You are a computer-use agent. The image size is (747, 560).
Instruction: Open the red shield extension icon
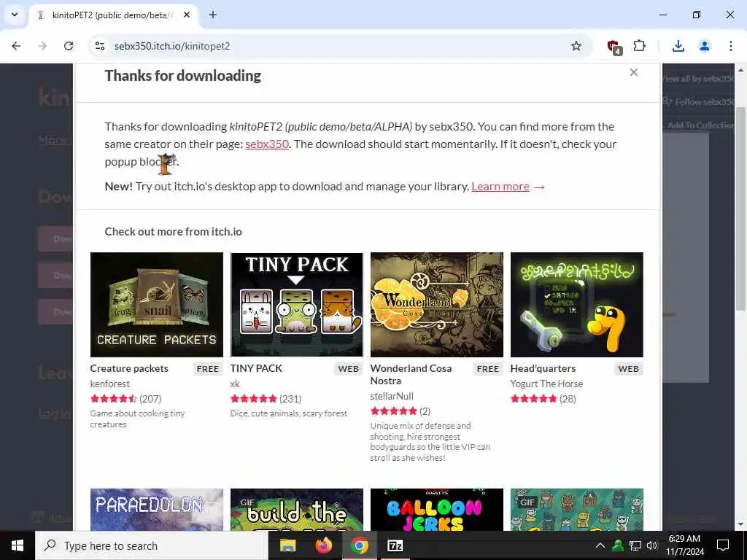(614, 47)
